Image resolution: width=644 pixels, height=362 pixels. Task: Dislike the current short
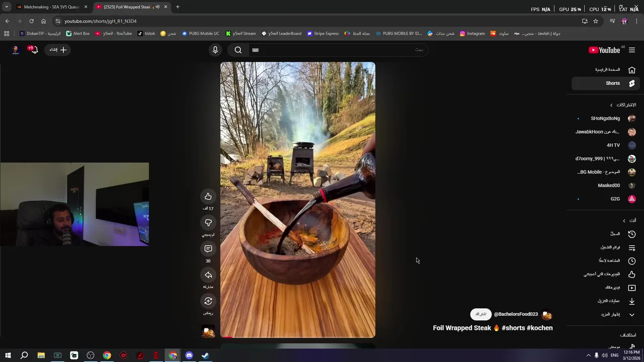[208, 222]
